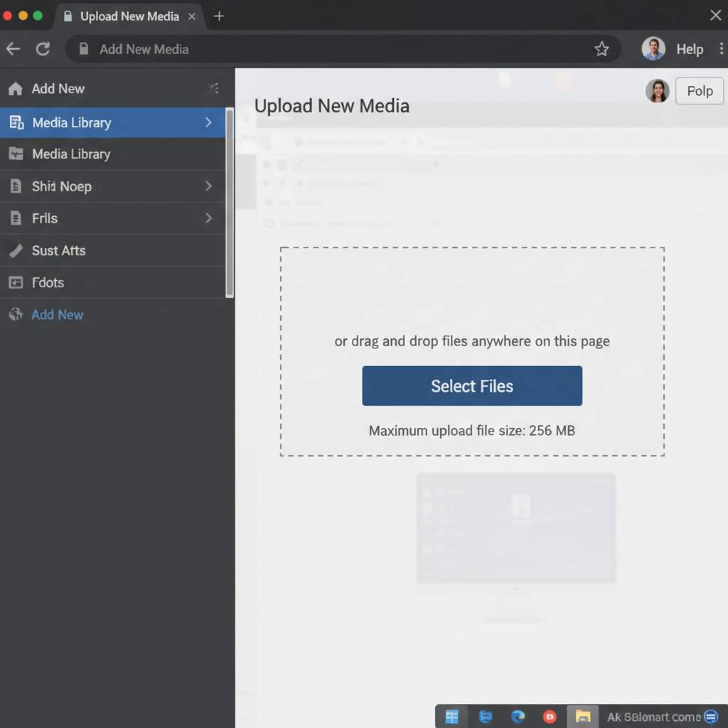Screen dimensions: 728x728
Task: Click the bookmark star in the address bar
Action: pyautogui.click(x=601, y=49)
